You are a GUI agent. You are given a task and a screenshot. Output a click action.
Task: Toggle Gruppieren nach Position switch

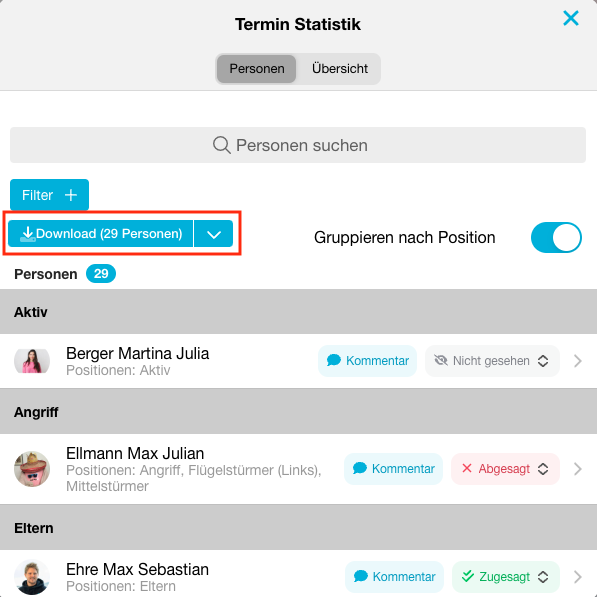coord(556,237)
